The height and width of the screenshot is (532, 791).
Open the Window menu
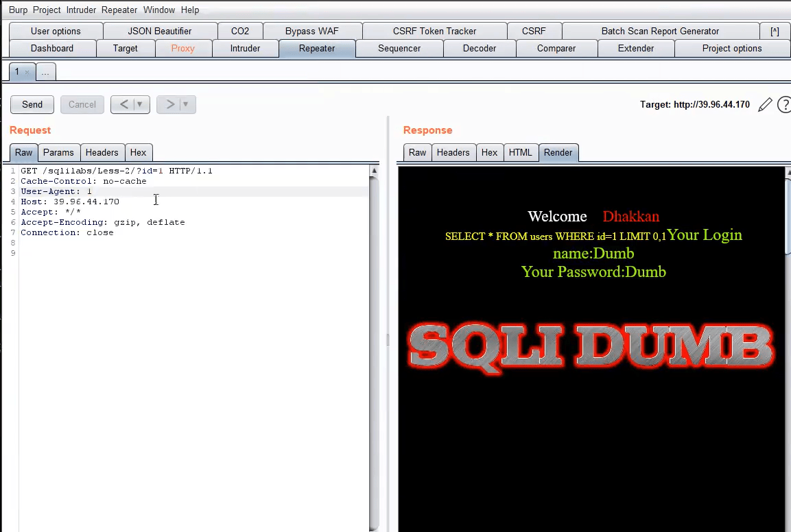tap(159, 10)
